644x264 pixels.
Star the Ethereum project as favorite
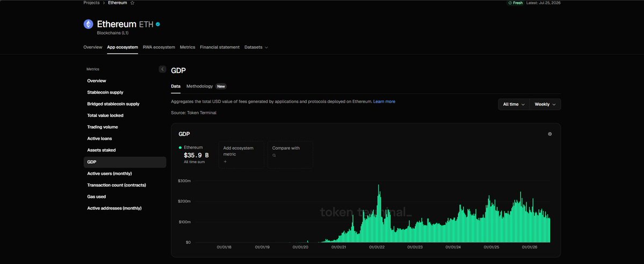(x=132, y=3)
